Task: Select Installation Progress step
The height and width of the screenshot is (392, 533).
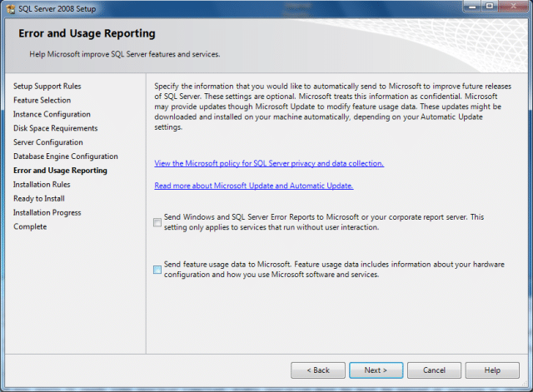Action: (x=47, y=212)
